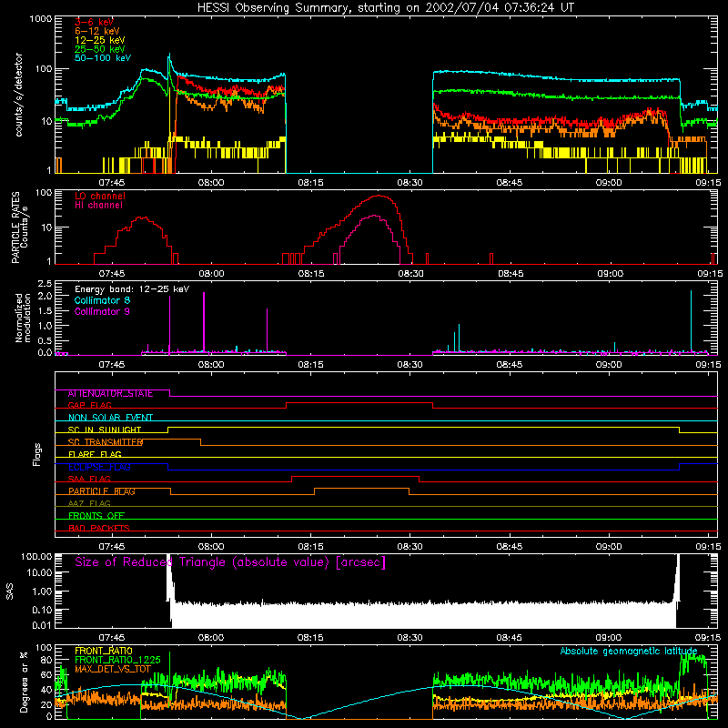728x728 pixels.
Task: Click the FLARE_FLAG label
Action: [x=95, y=454]
